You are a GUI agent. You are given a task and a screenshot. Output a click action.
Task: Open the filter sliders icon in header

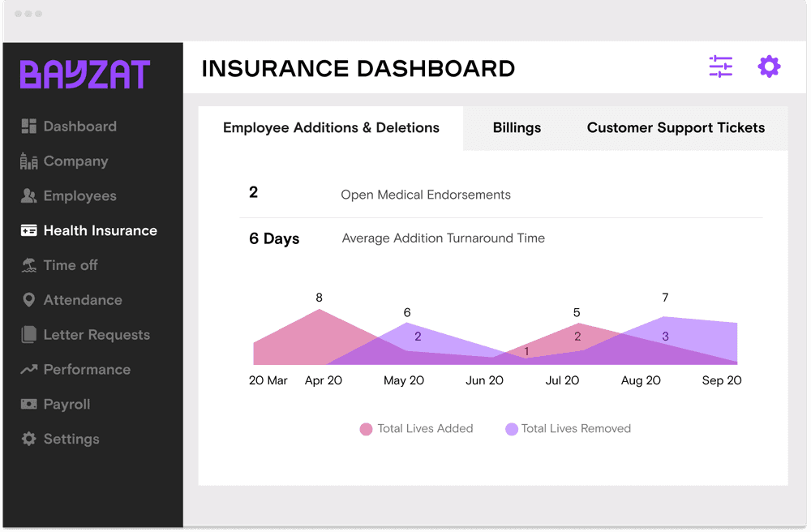(x=720, y=67)
